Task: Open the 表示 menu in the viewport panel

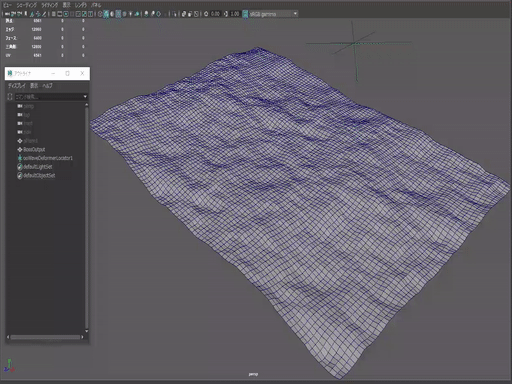Action: pos(66,5)
